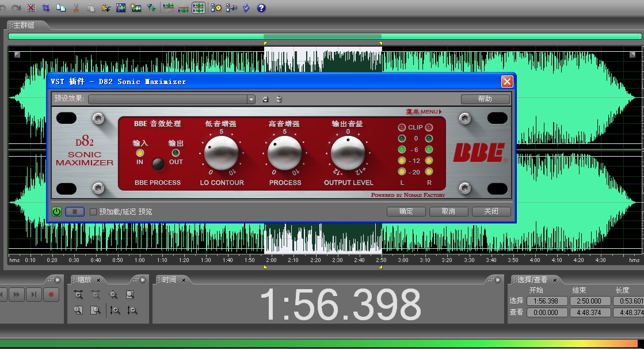
Task: Open the gear options checklist icon
Action: [216, 8]
